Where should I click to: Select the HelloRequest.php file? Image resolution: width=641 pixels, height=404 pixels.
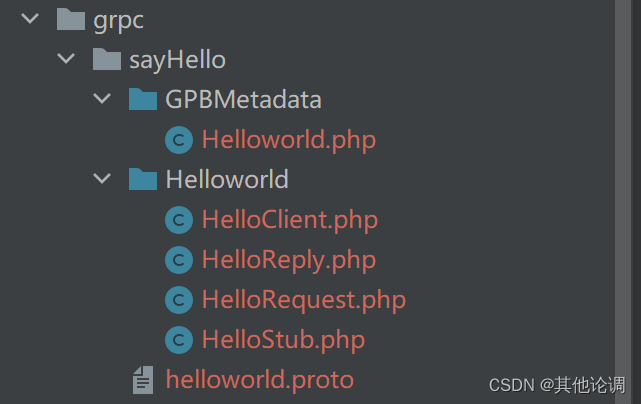click(304, 300)
